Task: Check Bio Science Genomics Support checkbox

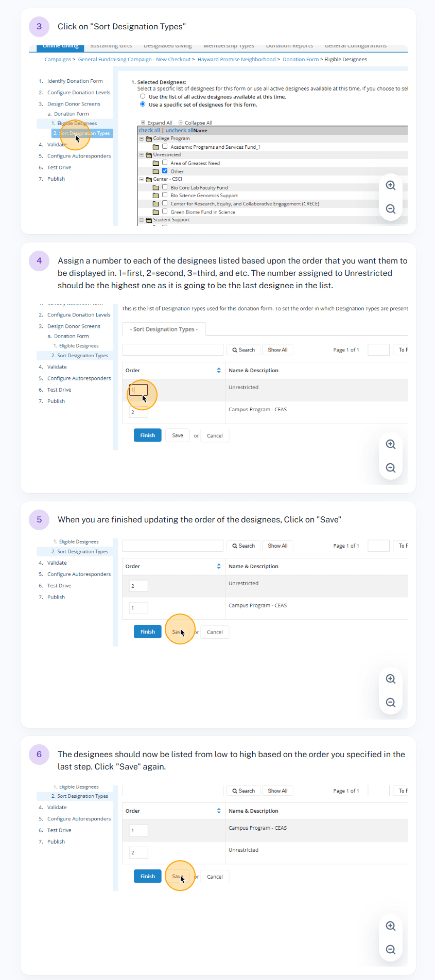Action: pyautogui.click(x=165, y=195)
